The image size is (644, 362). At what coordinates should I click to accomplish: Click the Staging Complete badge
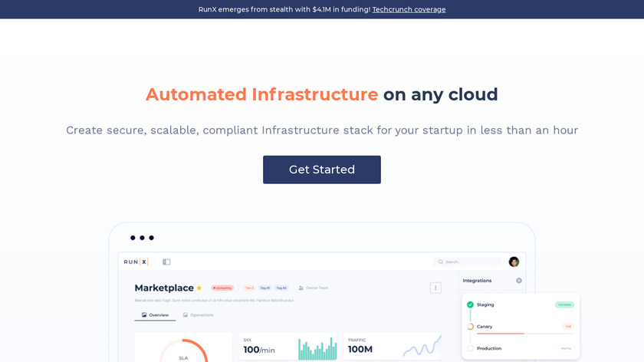click(x=564, y=304)
